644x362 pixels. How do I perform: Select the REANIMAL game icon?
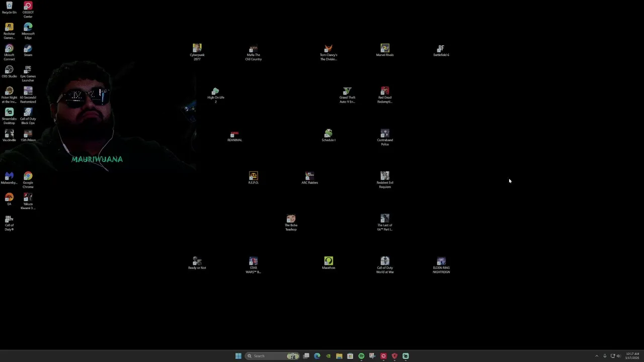coord(234,135)
